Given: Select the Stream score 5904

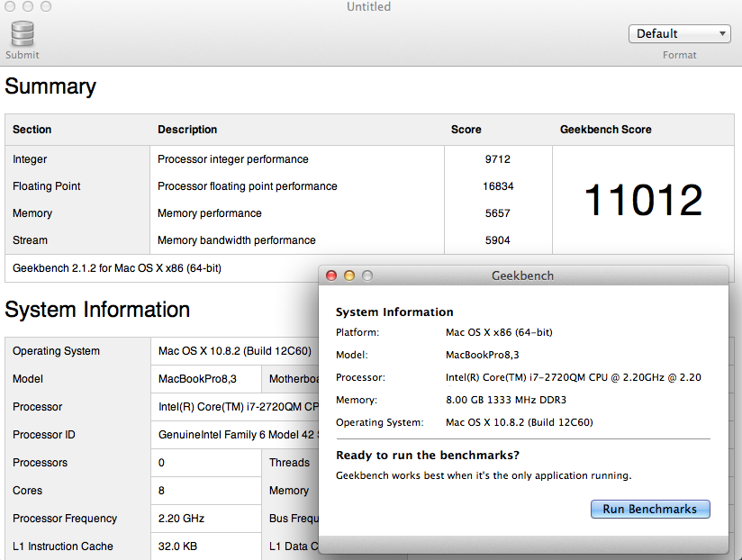Looking at the screenshot, I should coord(498,240).
